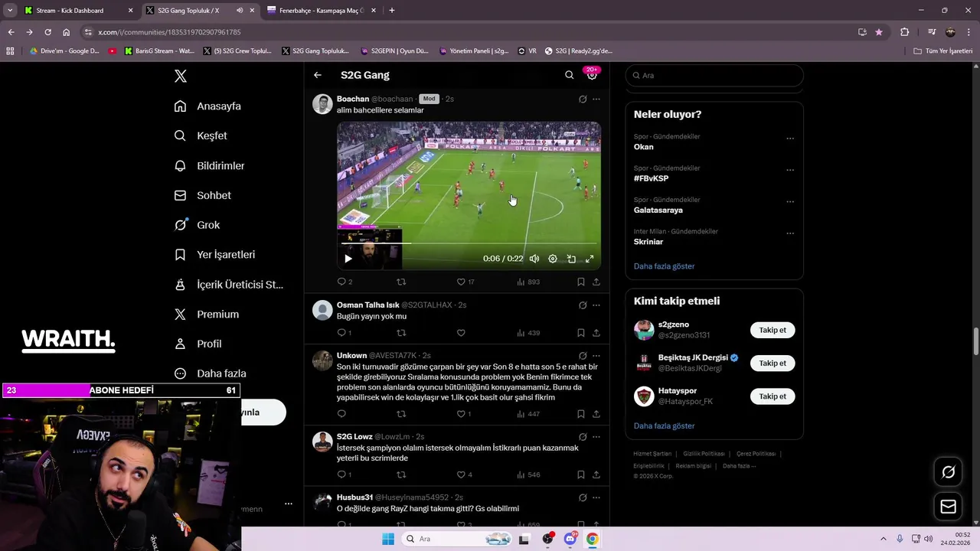Bookmark Osman Talha Isık's post
The width and height of the screenshot is (980, 551).
tap(580, 333)
